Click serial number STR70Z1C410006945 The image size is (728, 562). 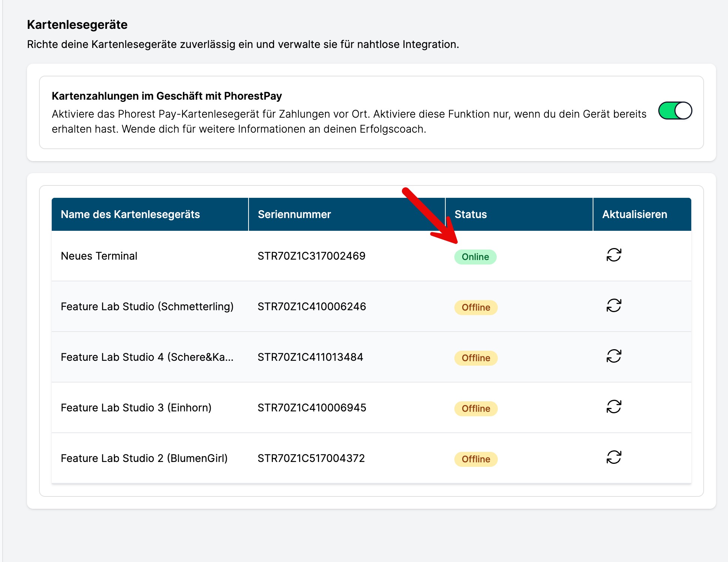click(312, 408)
